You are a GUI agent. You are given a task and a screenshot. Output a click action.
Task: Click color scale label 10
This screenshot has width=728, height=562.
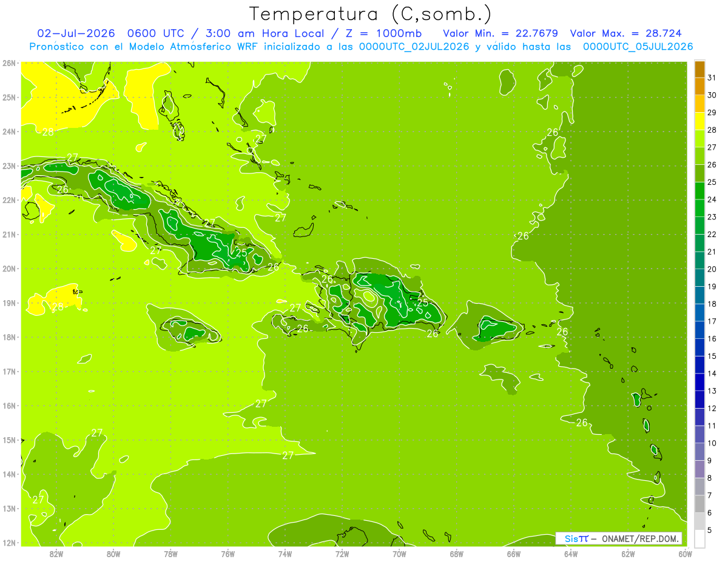point(711,443)
